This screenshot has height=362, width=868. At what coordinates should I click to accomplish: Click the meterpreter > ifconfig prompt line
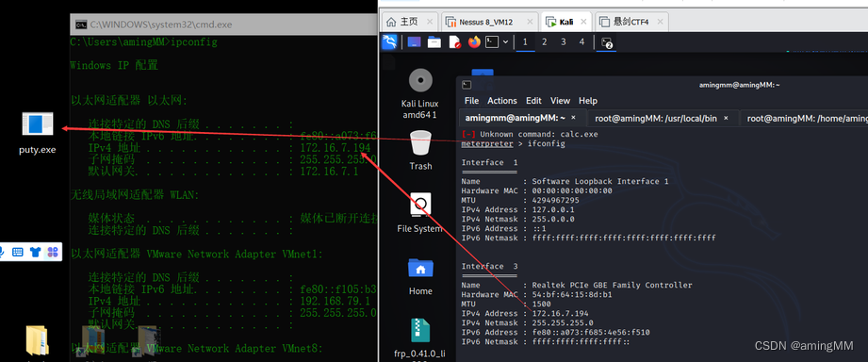click(x=513, y=143)
